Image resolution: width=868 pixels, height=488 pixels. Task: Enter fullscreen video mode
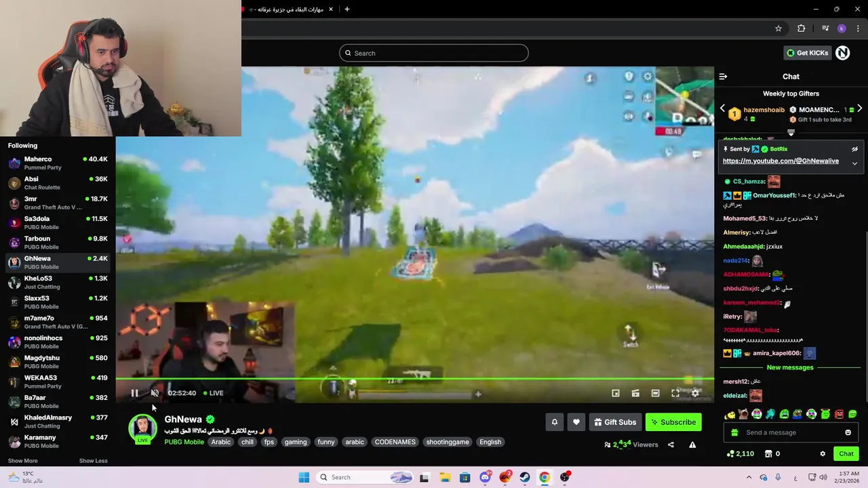click(x=675, y=393)
